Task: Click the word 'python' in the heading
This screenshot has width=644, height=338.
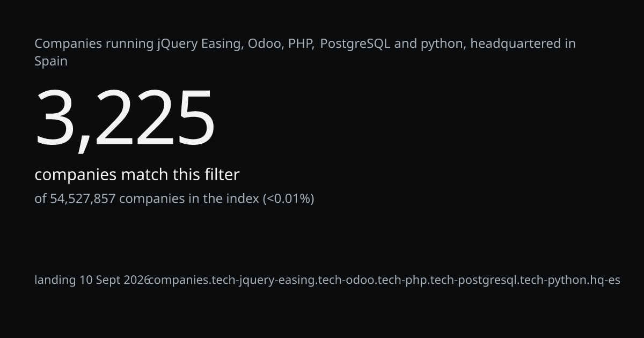Action: pyautogui.click(x=442, y=44)
